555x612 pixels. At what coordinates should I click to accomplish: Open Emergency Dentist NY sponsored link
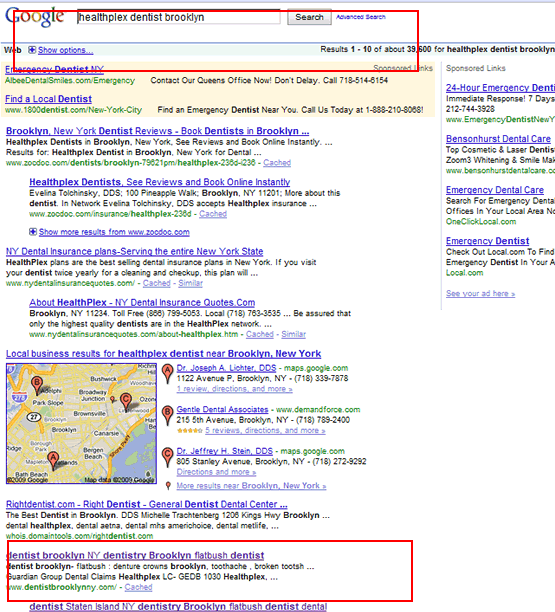click(x=54, y=69)
